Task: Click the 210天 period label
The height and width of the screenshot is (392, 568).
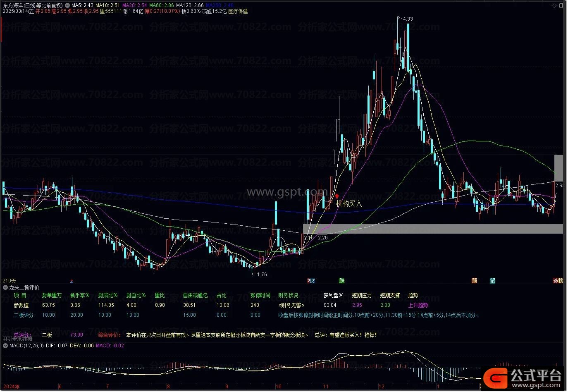Action: tap(9, 281)
